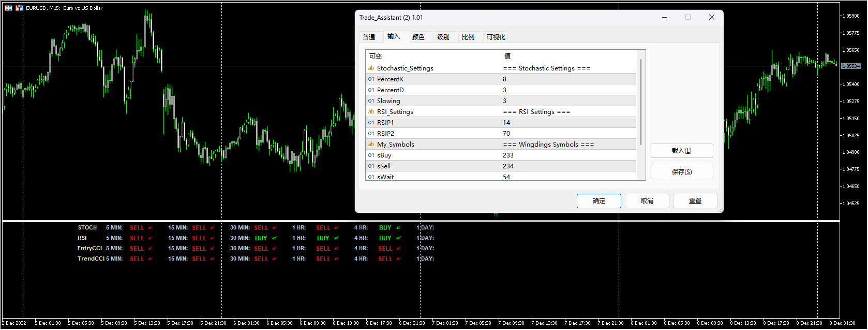The height and width of the screenshot is (330, 868).
Task: Click the TrendCCI 1 HR sell arrow
Action: point(336,259)
